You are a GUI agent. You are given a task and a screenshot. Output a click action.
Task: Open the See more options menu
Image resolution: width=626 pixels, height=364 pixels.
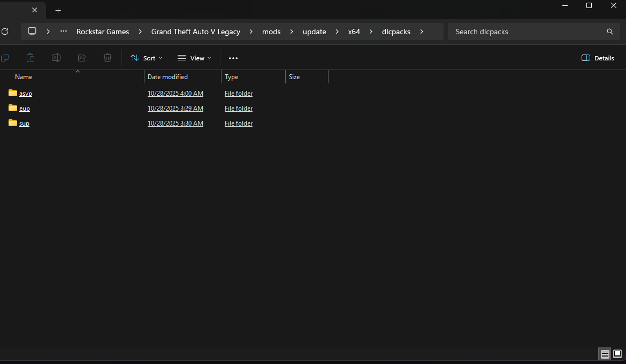coord(233,58)
